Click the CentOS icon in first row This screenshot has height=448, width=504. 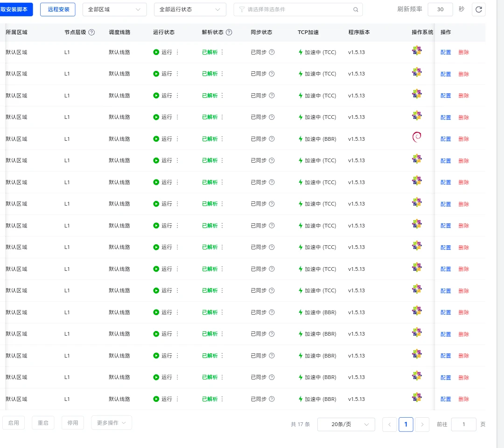point(417,51)
